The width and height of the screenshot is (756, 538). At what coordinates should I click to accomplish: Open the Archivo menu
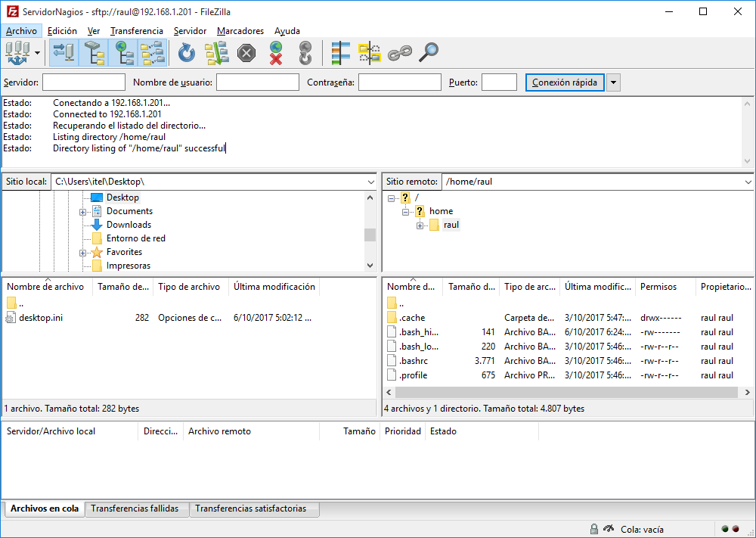21,31
